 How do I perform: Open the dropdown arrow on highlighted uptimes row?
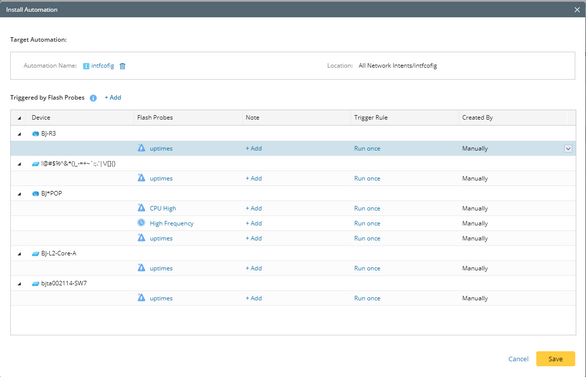click(x=568, y=148)
